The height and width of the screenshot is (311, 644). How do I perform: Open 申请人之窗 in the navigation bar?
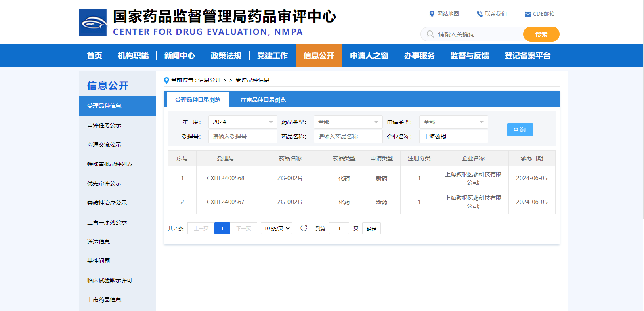coord(369,56)
